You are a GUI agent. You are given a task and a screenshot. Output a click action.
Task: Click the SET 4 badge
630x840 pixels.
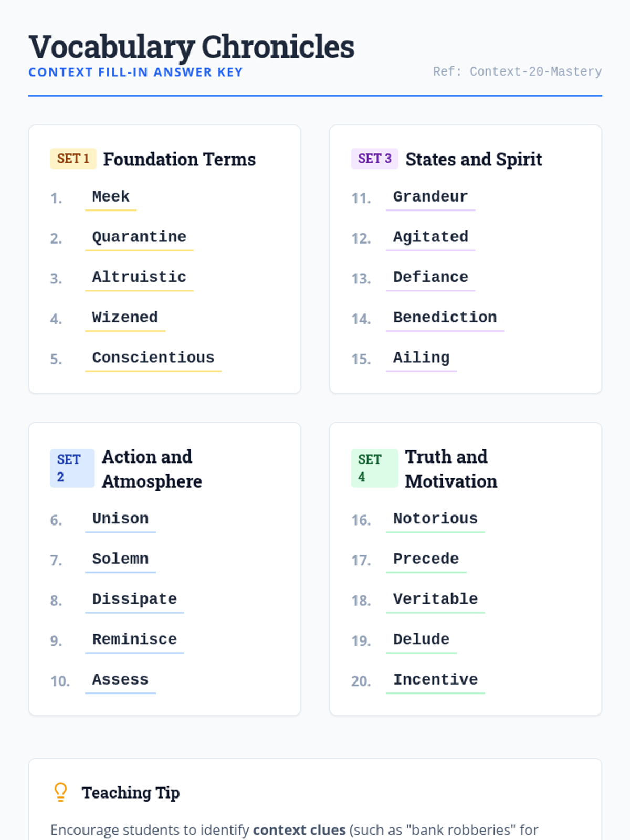tap(373, 468)
